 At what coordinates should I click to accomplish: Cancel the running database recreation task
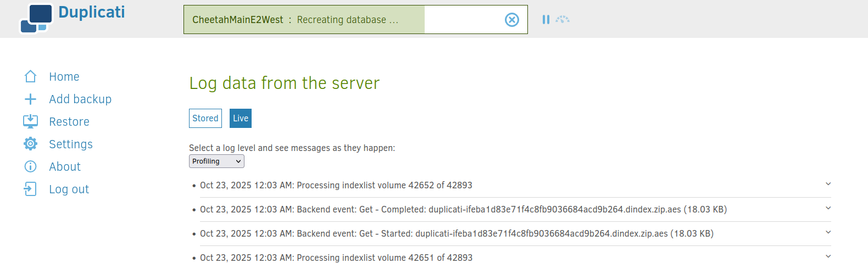coord(511,20)
